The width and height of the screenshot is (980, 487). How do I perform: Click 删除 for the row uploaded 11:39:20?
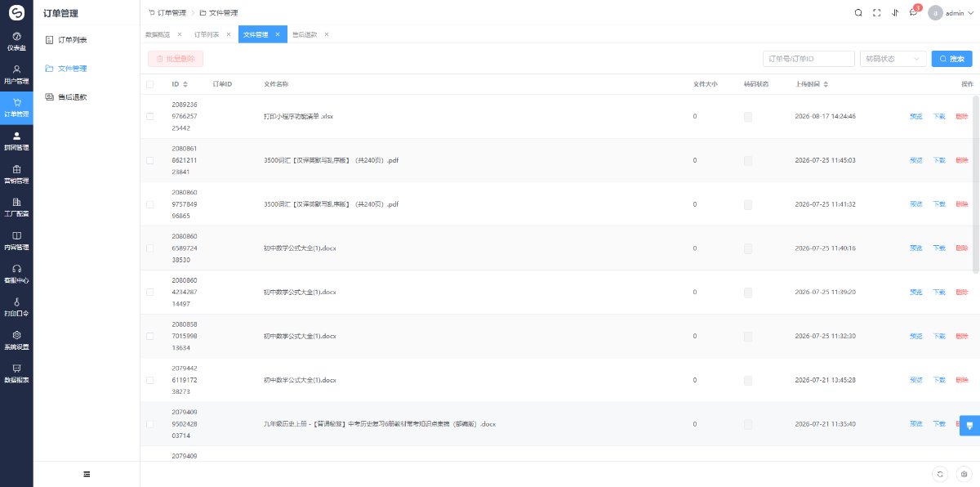(961, 293)
